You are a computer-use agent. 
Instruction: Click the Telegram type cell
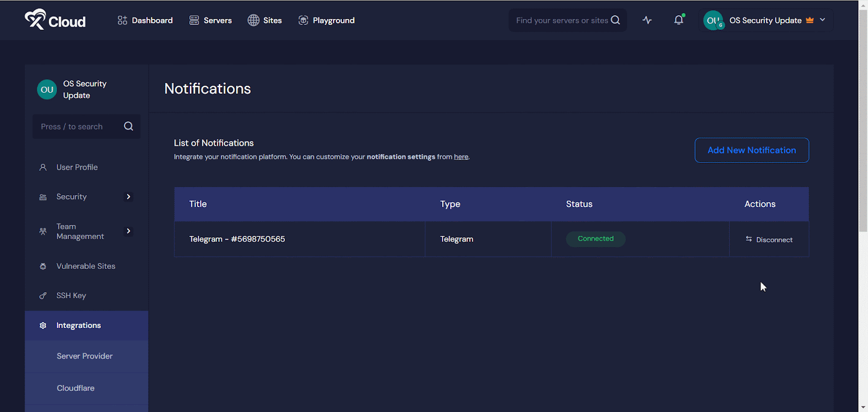click(488, 239)
